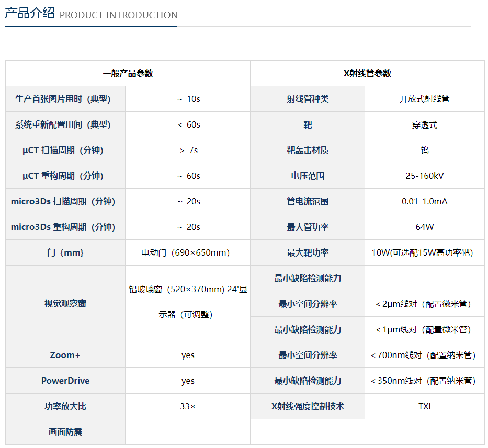Select the > 7s scan period value
Image resolution: width=488 pixels, height=448 pixels.
click(188, 151)
